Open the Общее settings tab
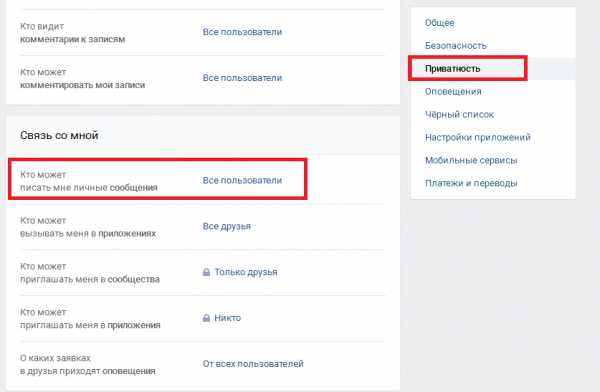Image resolution: width=600 pixels, height=392 pixels. (x=439, y=23)
